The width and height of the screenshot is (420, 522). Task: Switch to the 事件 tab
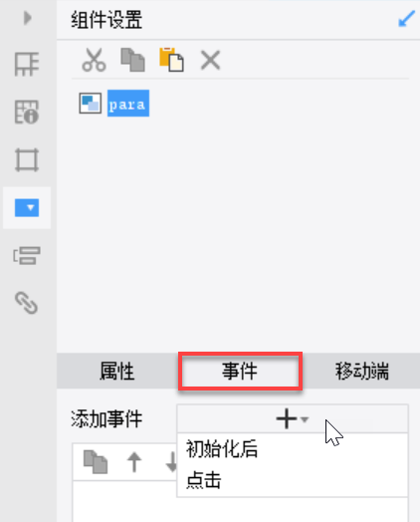click(x=240, y=372)
